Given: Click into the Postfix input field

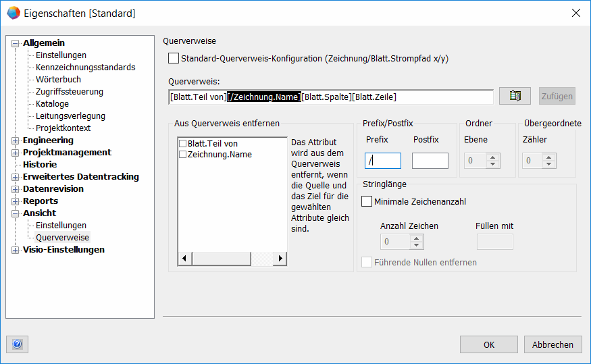Looking at the screenshot, I should coord(430,161).
